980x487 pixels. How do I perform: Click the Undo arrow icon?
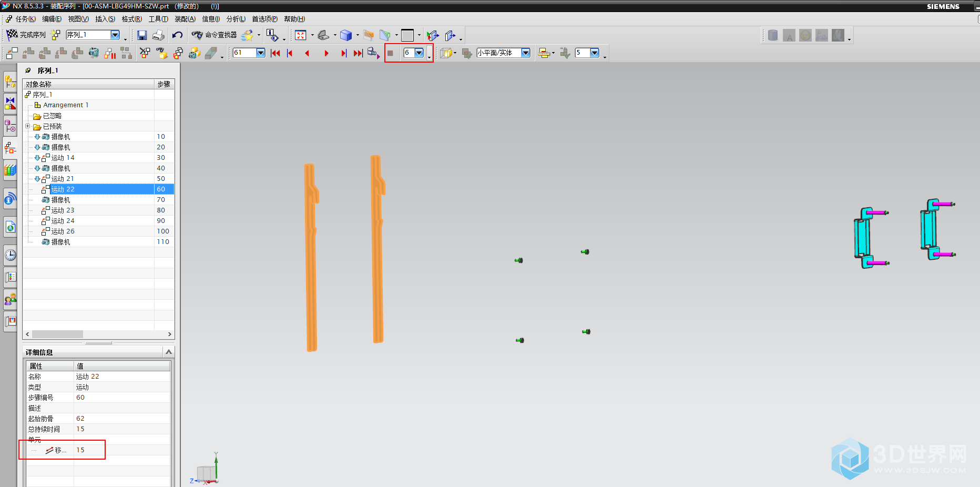click(x=177, y=35)
